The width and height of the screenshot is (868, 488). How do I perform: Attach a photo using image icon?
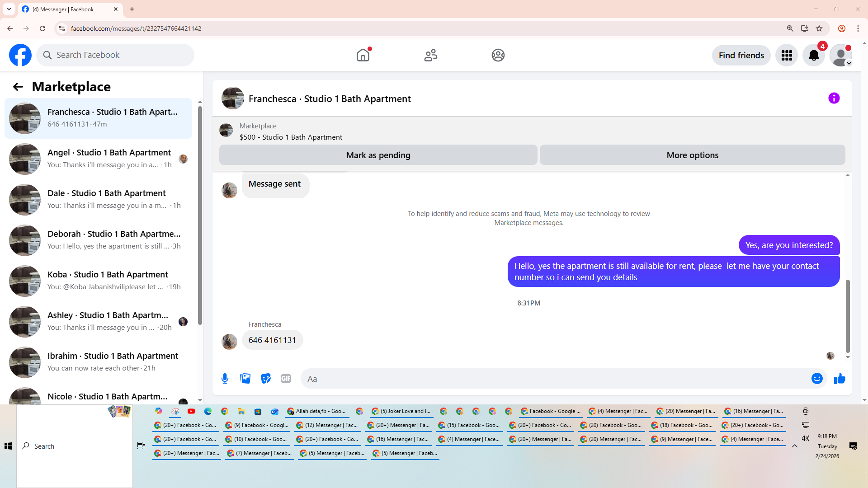[x=245, y=379]
